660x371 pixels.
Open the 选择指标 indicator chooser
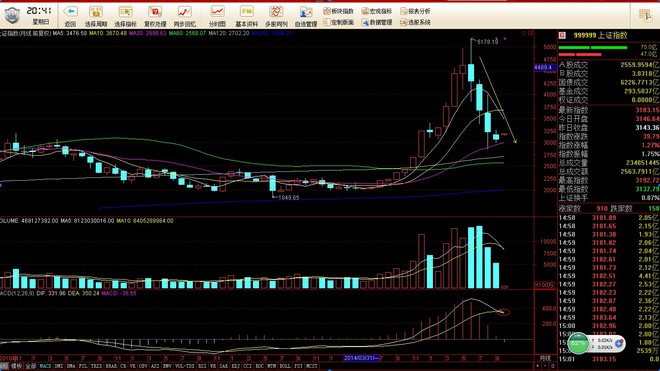(125, 16)
